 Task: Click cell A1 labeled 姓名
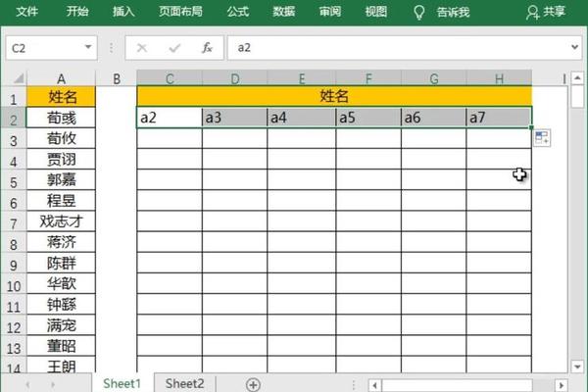coord(61,97)
